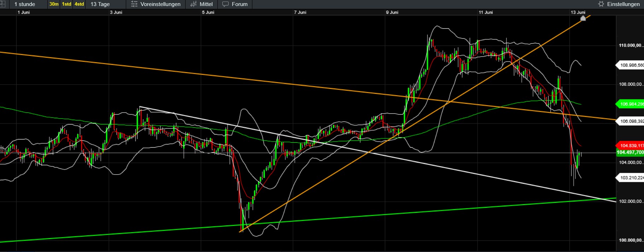Click the 103.210,22 price label
The image size is (644, 252).
631,178
